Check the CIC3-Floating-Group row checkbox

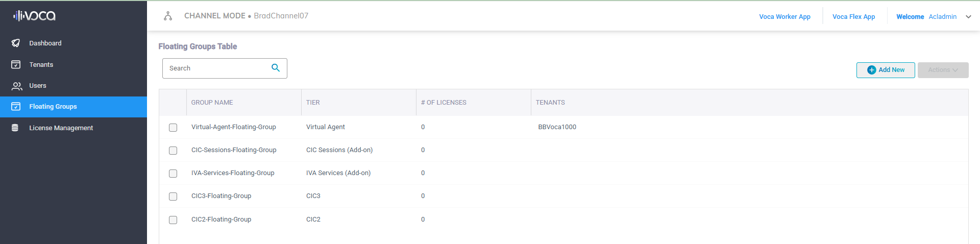tap(173, 197)
